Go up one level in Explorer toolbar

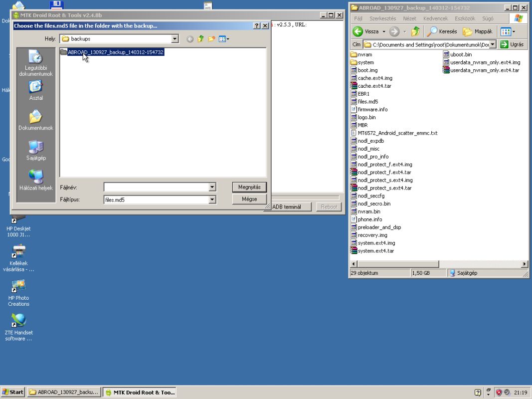pos(415,31)
